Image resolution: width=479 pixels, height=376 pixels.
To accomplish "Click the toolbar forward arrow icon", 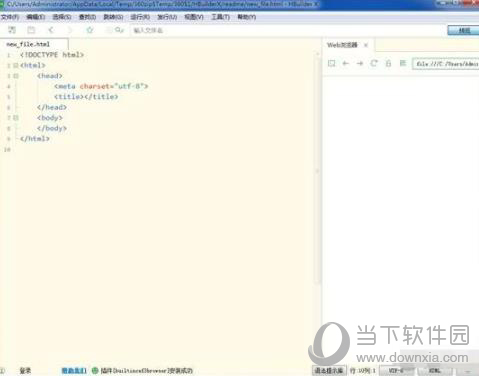I will 70,30.
